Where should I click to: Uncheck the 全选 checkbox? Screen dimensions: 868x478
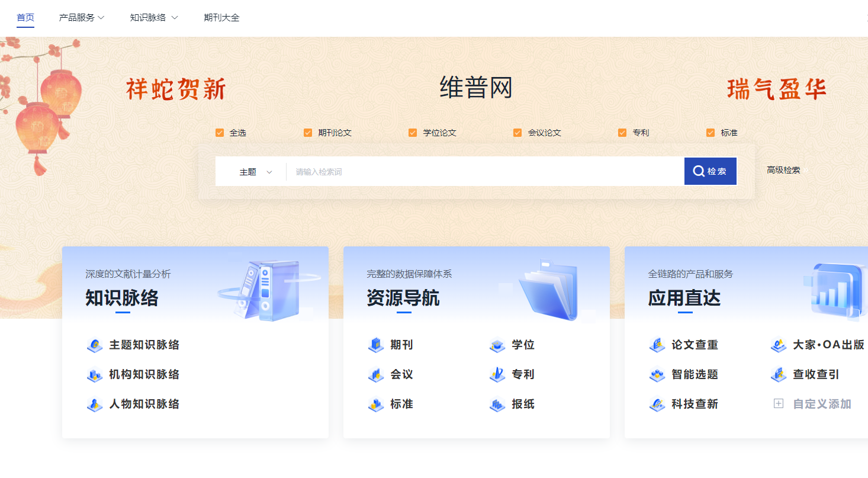pos(220,133)
